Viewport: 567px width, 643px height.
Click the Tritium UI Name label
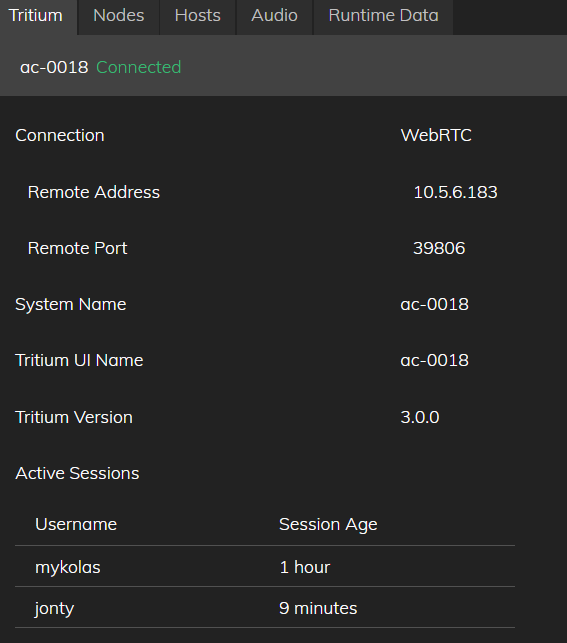pos(79,360)
